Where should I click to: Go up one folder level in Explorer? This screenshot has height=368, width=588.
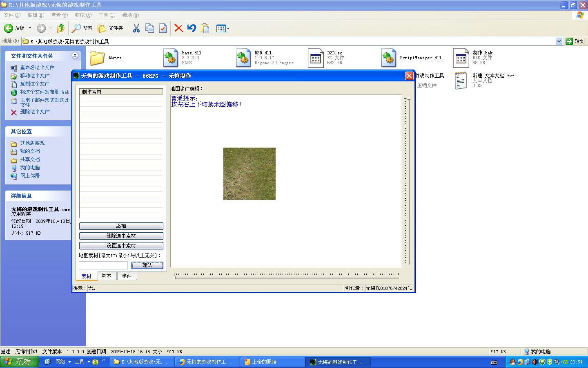point(61,28)
